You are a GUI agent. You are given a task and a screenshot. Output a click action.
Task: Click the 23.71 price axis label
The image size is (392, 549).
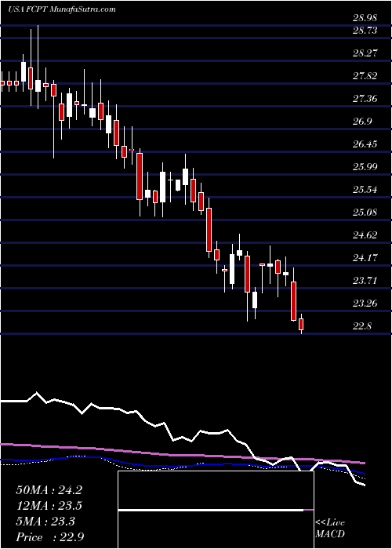[x=365, y=281]
